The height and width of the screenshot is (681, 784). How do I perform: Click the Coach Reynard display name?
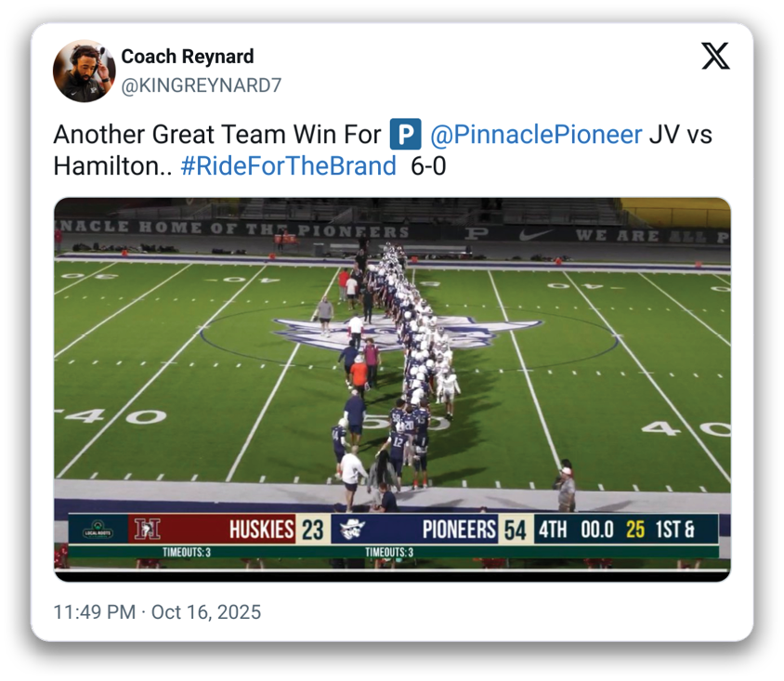pyautogui.click(x=188, y=57)
